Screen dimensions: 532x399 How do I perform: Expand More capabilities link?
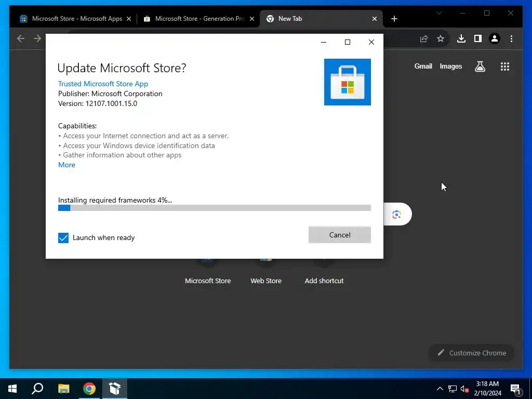(66, 165)
